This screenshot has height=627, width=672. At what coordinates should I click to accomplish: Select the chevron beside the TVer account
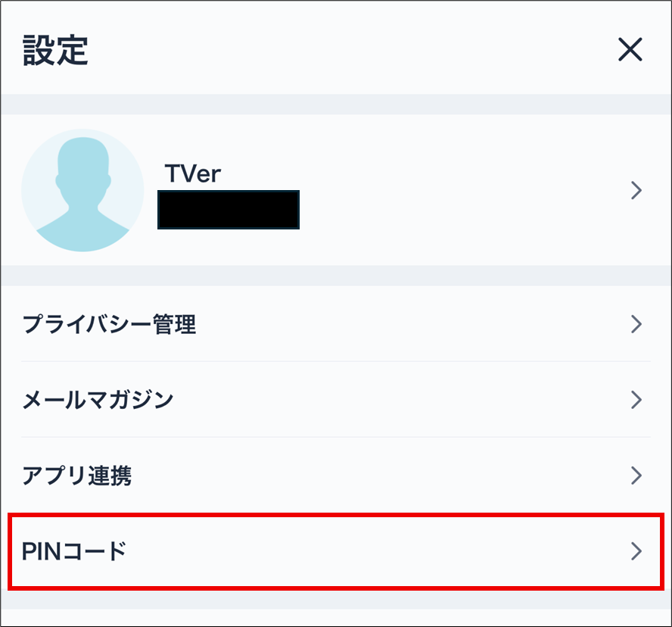[636, 191]
